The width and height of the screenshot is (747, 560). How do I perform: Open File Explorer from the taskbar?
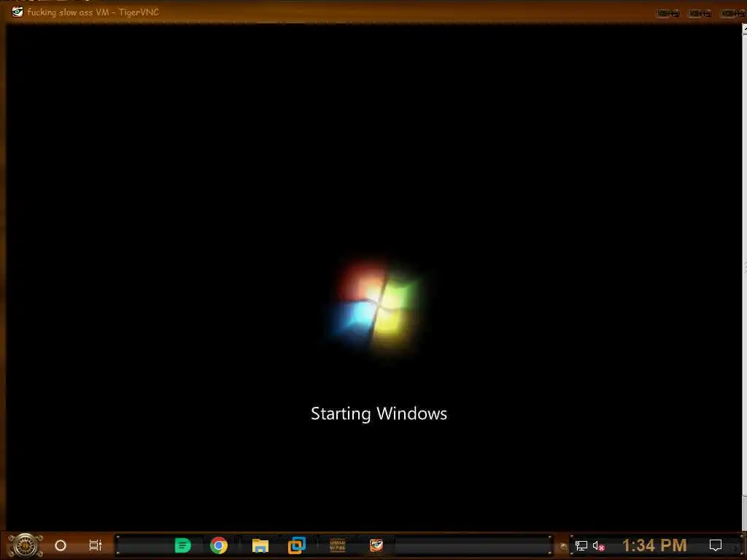[x=260, y=545]
